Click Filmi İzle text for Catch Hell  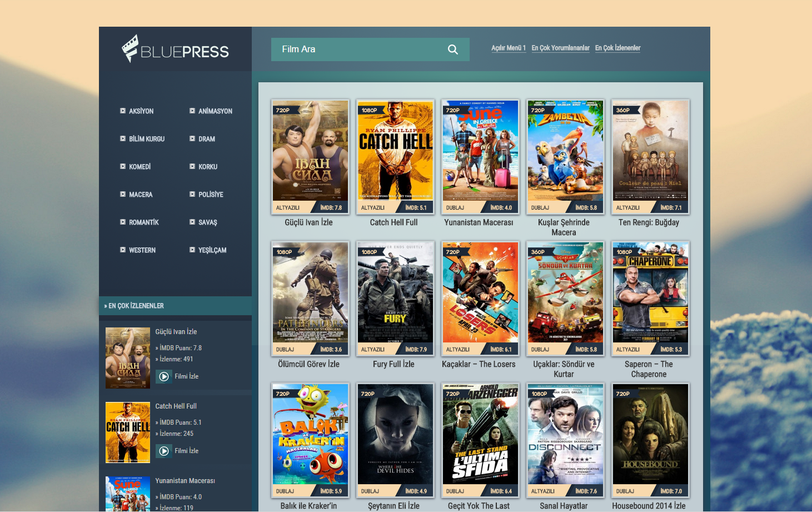(x=186, y=451)
